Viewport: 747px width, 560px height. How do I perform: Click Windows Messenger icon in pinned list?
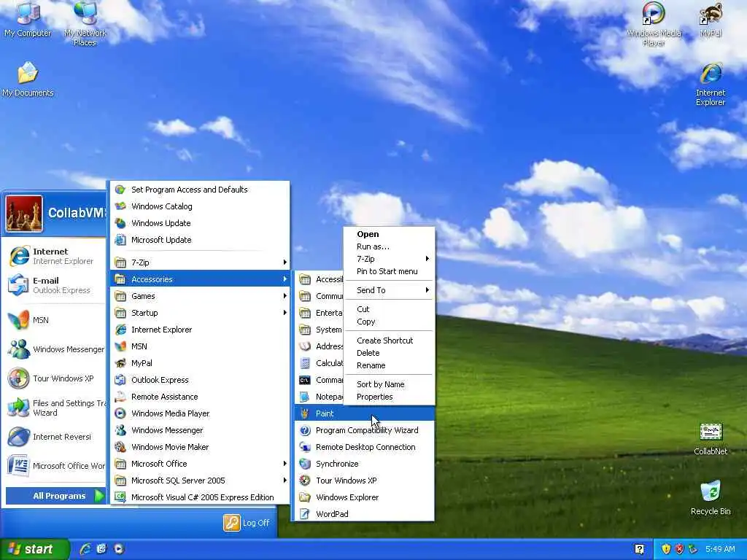18,349
